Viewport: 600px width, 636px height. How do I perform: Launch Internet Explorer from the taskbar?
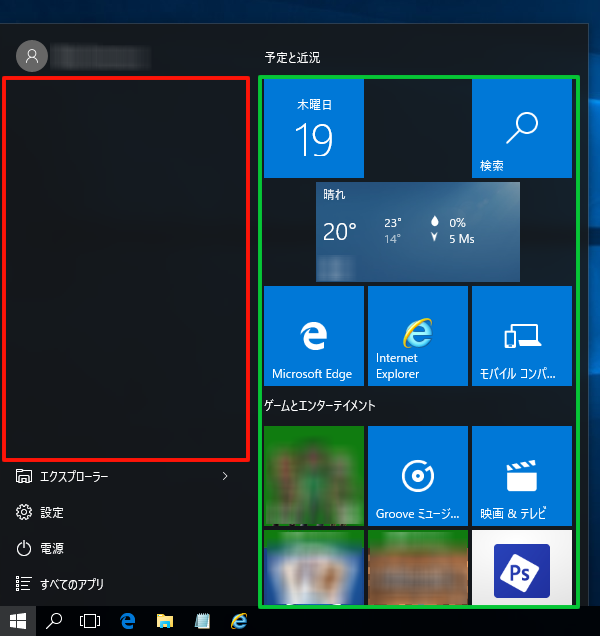coord(239,621)
